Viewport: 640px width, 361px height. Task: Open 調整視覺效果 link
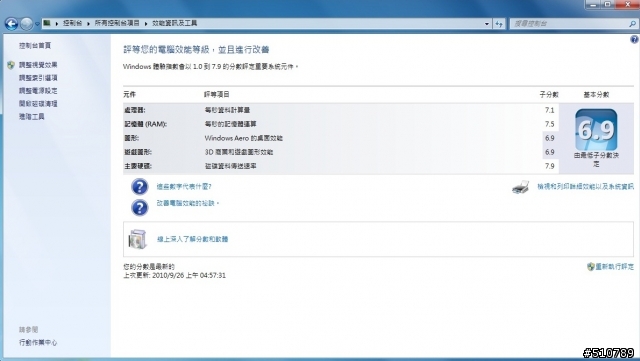click(38, 65)
